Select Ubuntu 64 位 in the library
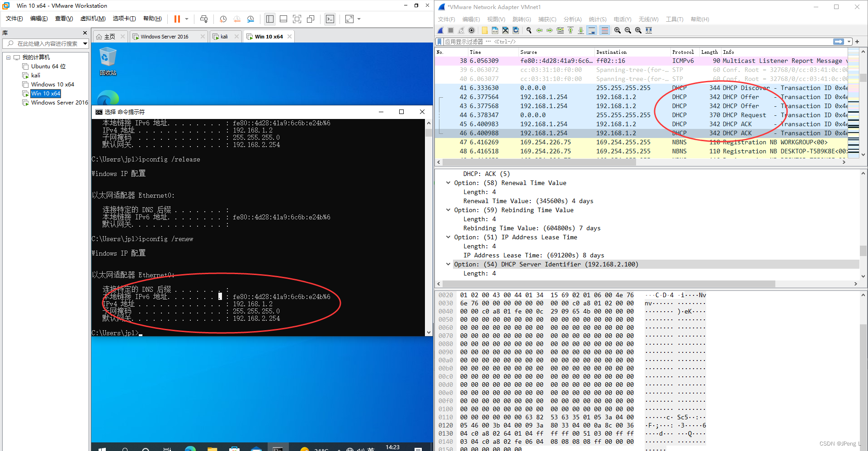The image size is (868, 451). tap(48, 66)
